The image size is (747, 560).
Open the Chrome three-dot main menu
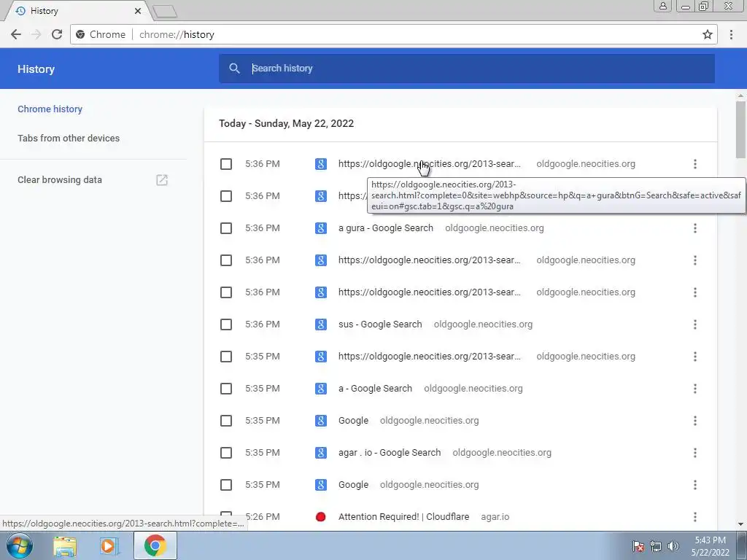click(731, 34)
